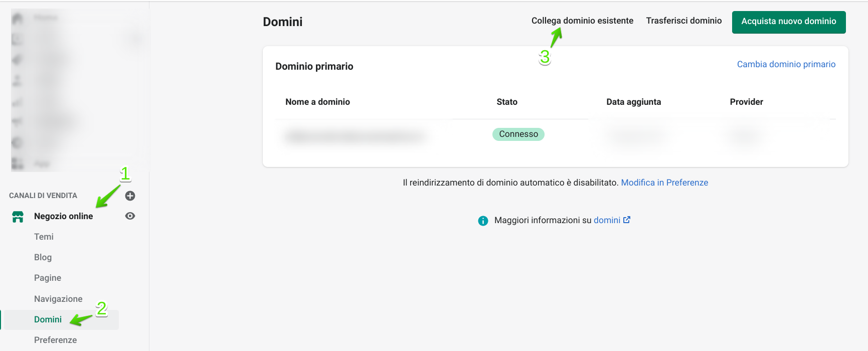Click the blurred Home icon in the sidebar

(x=18, y=19)
